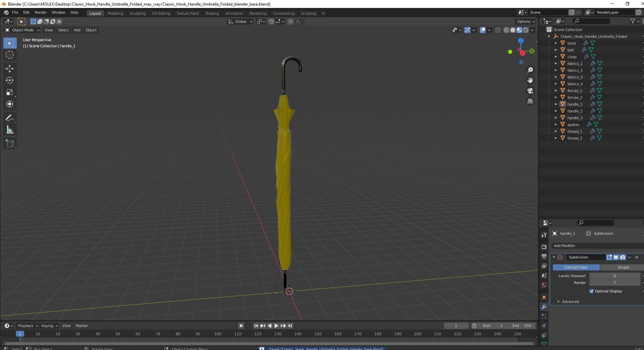Switch to the Modeling workspace tab
This screenshot has width=644, height=350.
click(115, 13)
